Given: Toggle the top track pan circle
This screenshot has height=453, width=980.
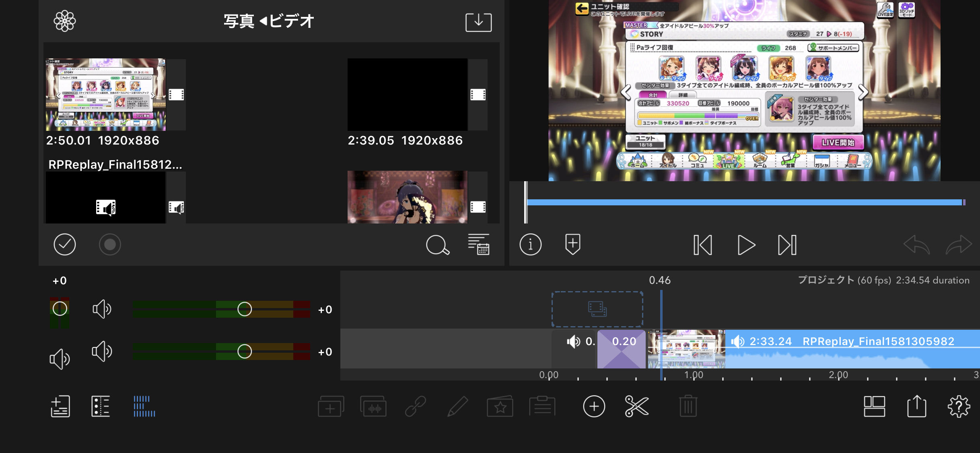Looking at the screenshot, I should tap(60, 309).
